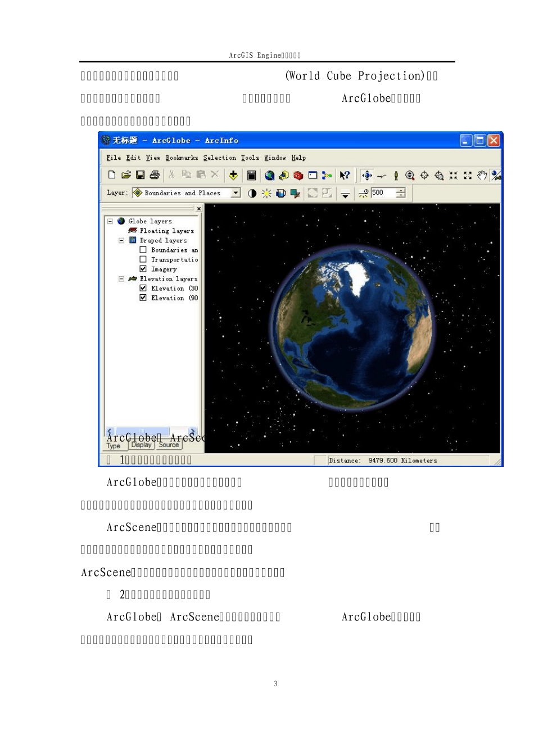Save document with floppy disk icon
This screenshot has width=534, height=756.
(x=141, y=175)
